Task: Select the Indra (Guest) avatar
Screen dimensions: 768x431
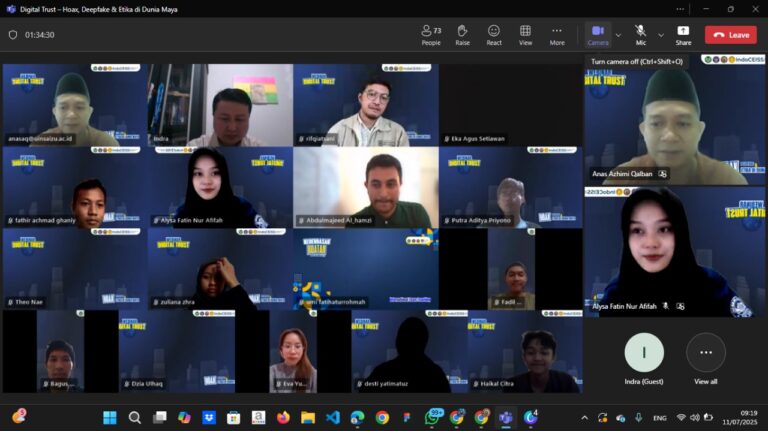Action: (644, 353)
